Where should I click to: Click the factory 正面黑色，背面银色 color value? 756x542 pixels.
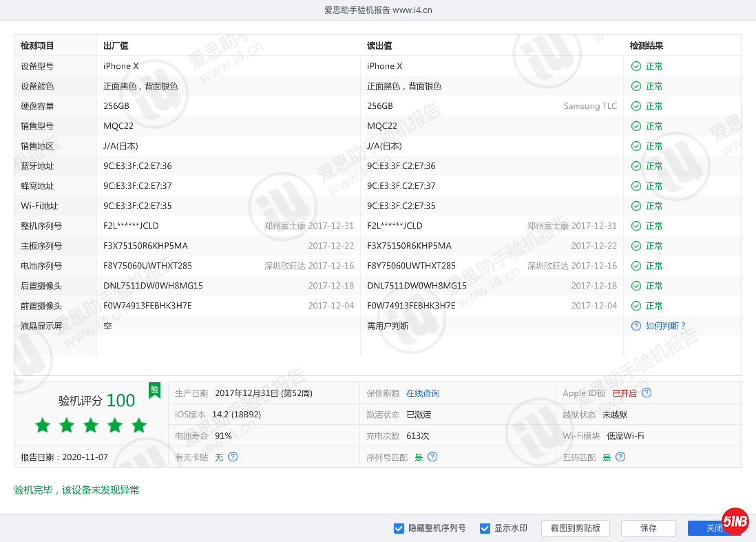140,86
